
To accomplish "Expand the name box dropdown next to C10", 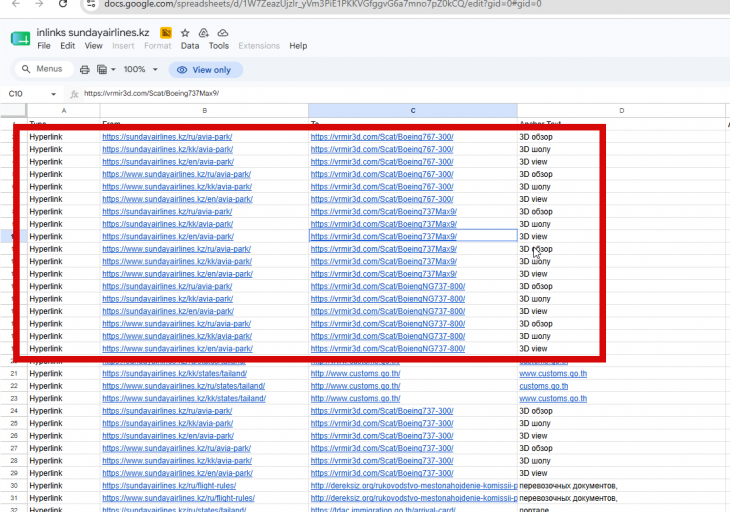I will (54, 94).
